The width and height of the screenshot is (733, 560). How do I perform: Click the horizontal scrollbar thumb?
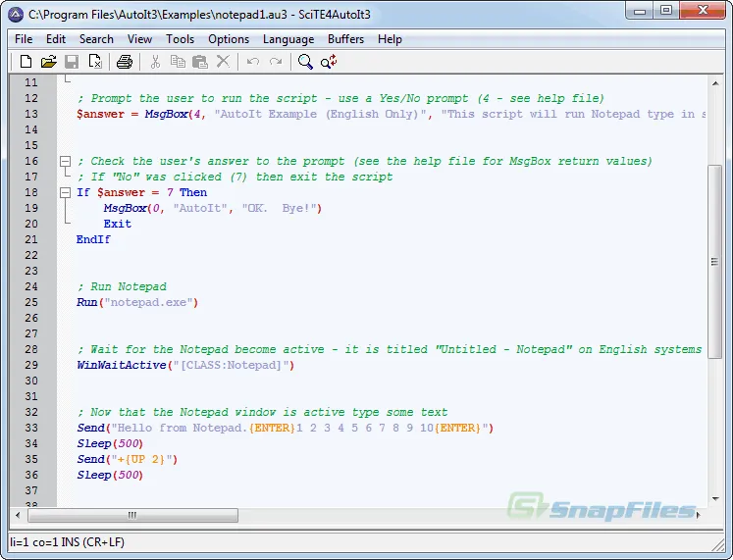[132, 515]
